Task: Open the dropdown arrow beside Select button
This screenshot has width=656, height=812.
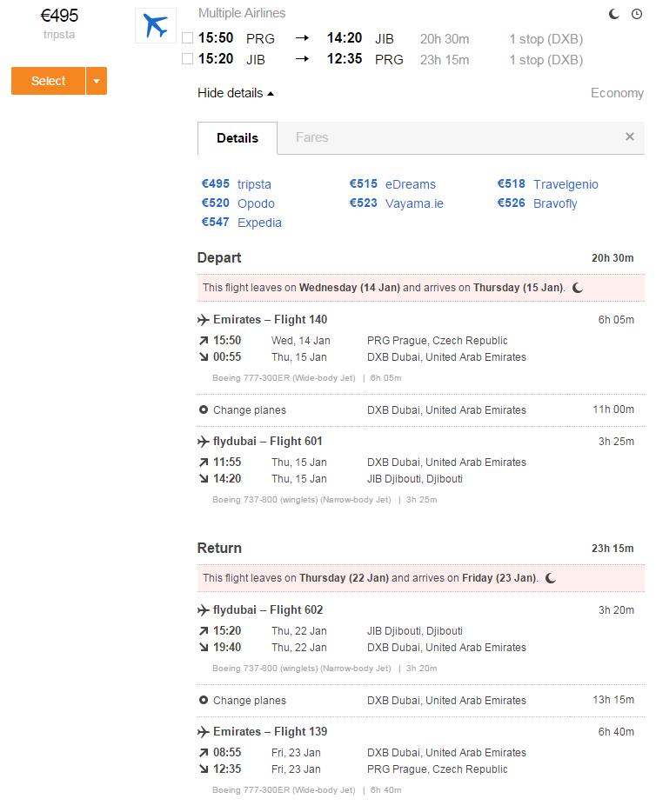Action: tap(97, 81)
